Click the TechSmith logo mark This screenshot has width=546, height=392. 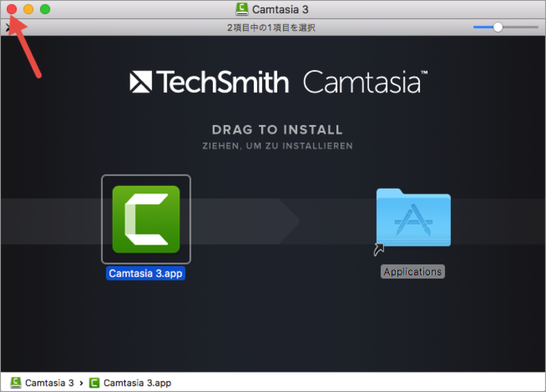tap(141, 82)
